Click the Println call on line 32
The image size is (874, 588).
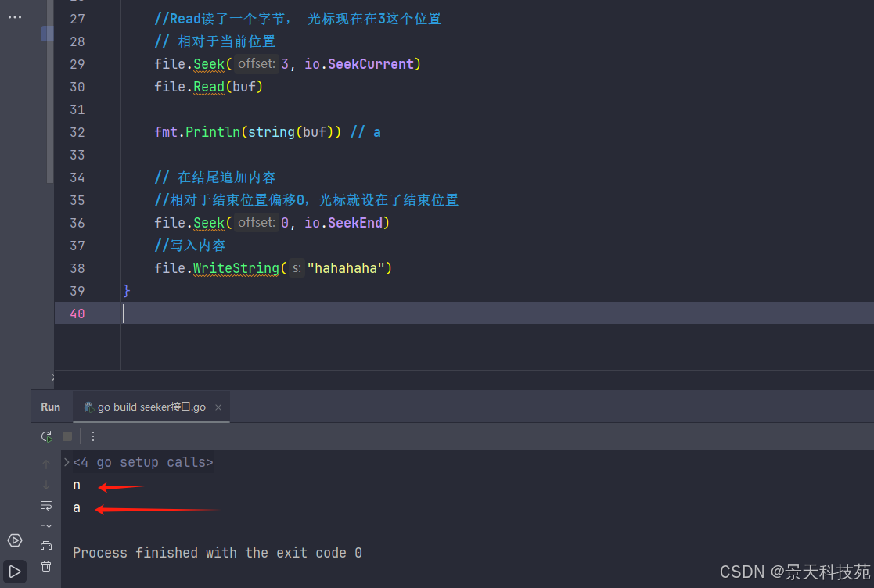tap(212, 132)
